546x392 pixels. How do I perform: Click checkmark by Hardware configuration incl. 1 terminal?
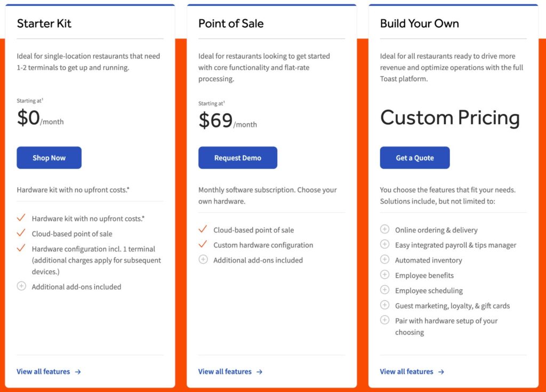21,248
